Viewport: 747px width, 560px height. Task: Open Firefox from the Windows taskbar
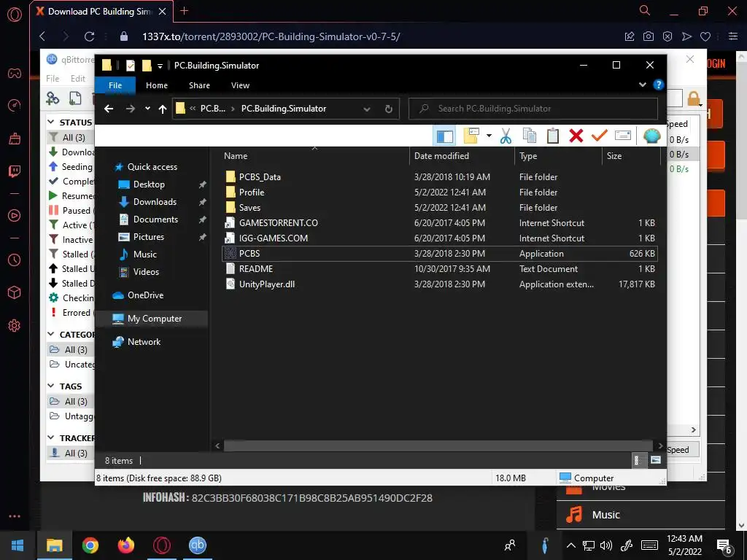click(x=126, y=545)
